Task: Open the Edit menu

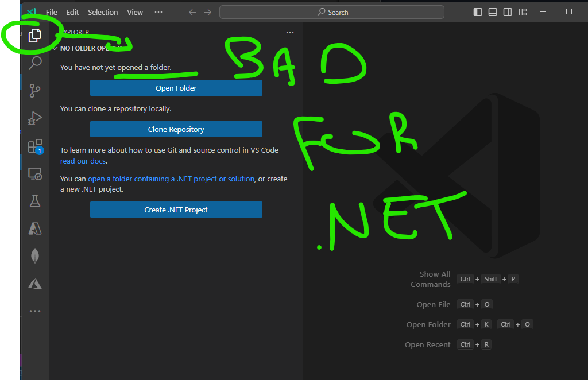Action: tap(72, 13)
